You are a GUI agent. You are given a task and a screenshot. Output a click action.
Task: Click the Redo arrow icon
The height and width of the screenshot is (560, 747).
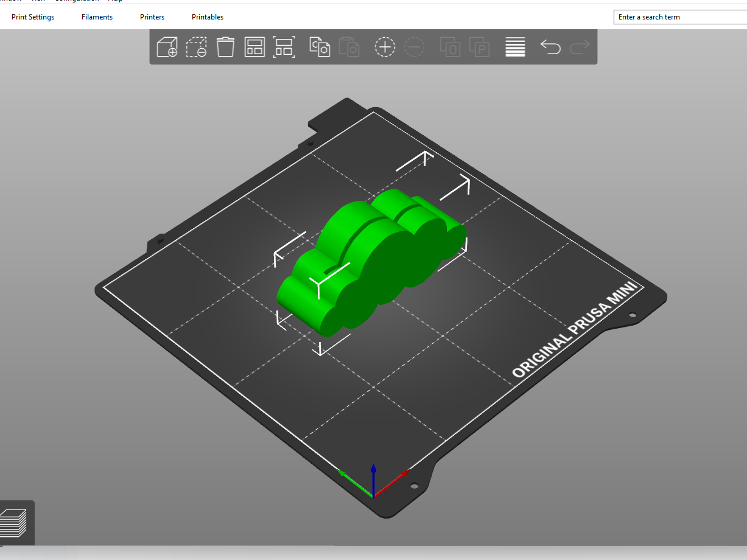[x=580, y=47]
